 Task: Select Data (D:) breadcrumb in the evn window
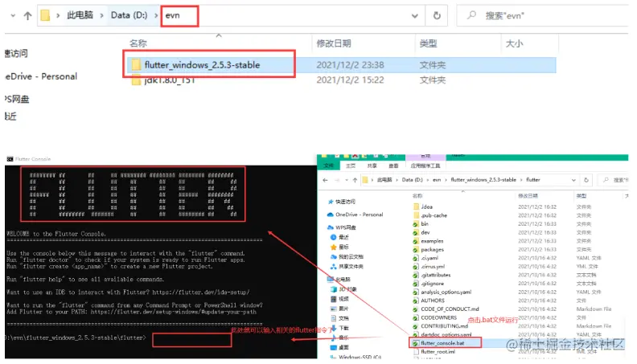coord(129,15)
